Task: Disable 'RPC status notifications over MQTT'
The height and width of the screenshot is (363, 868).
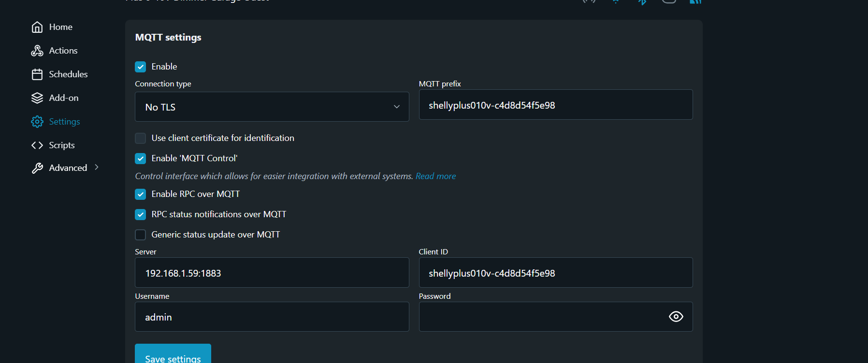Action: click(141, 214)
